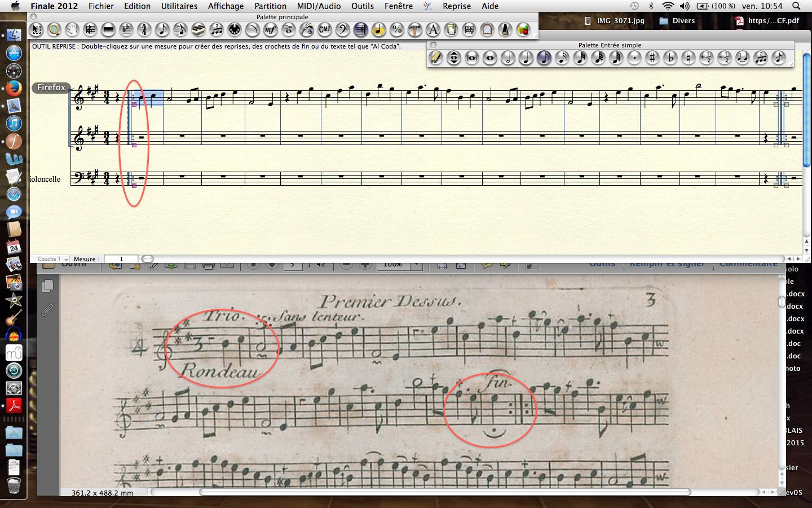
Task: Toggle the eraser in Entrée simple palette
Action: click(x=436, y=58)
